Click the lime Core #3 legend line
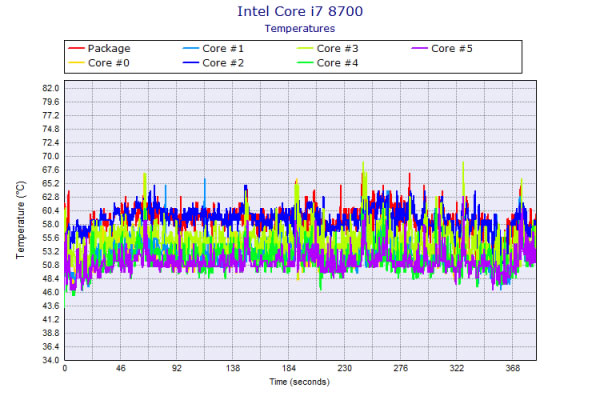Screen dimensions: 600x400 pyautogui.click(x=305, y=49)
